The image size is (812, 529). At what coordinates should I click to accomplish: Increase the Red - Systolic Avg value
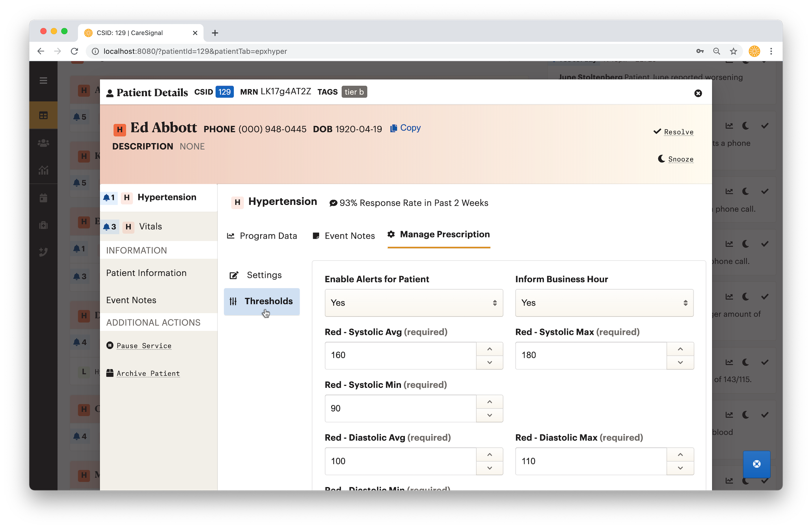[x=490, y=349]
